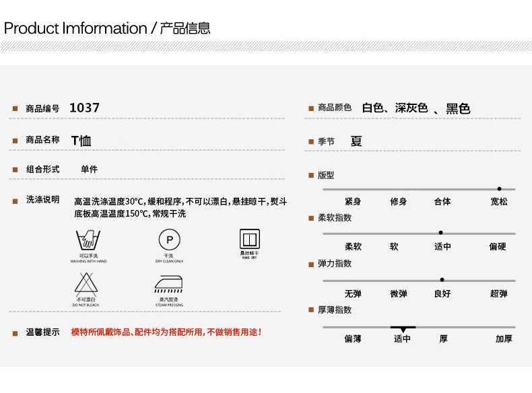Image resolution: width=532 pixels, height=393 pixels.
Task: Click the product name T恤
Action: [x=81, y=141]
